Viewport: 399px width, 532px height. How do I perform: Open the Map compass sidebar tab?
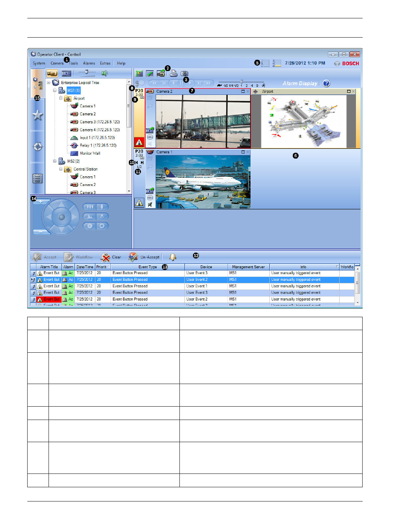click(x=38, y=146)
